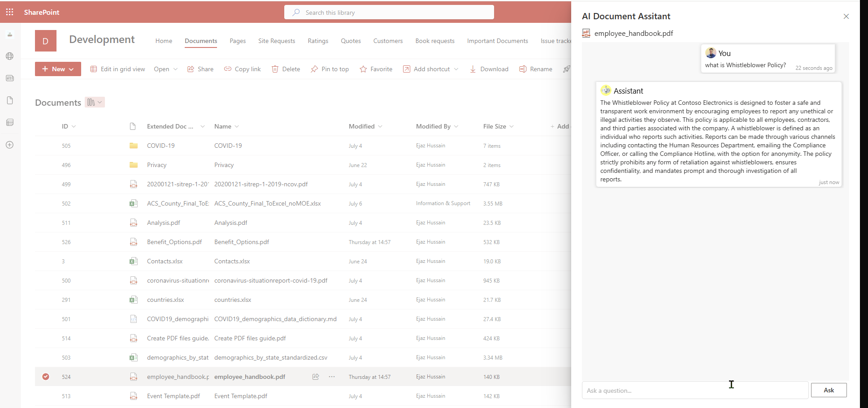Open the Open command dropdown
The image size is (868, 408).
point(166,69)
